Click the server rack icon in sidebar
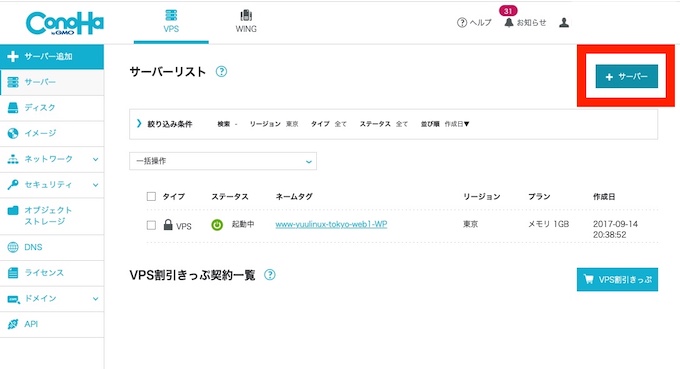Image resolution: width=680 pixels, height=369 pixels. [13, 82]
